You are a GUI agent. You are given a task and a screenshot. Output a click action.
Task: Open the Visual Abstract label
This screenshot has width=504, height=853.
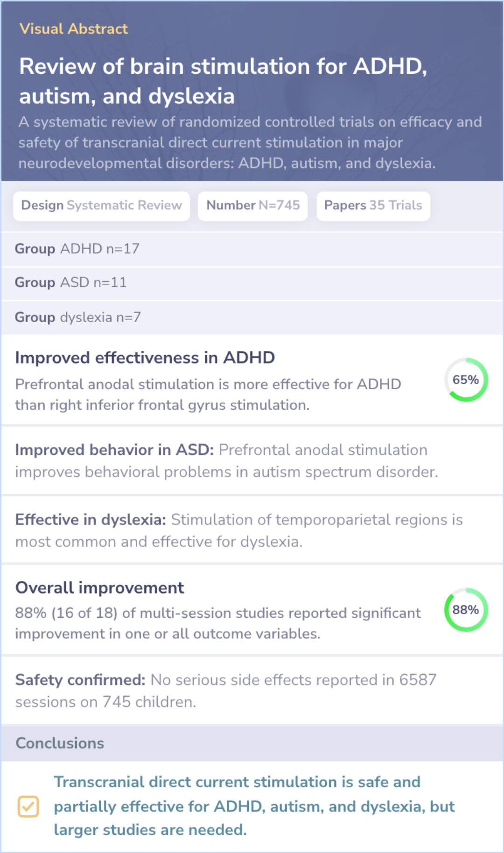(73, 29)
